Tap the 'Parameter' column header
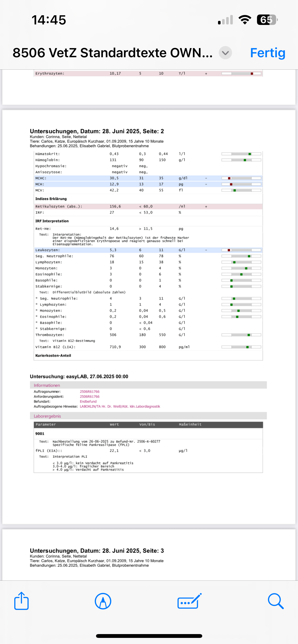Viewport: 298px width, 644px height. pos(46,425)
